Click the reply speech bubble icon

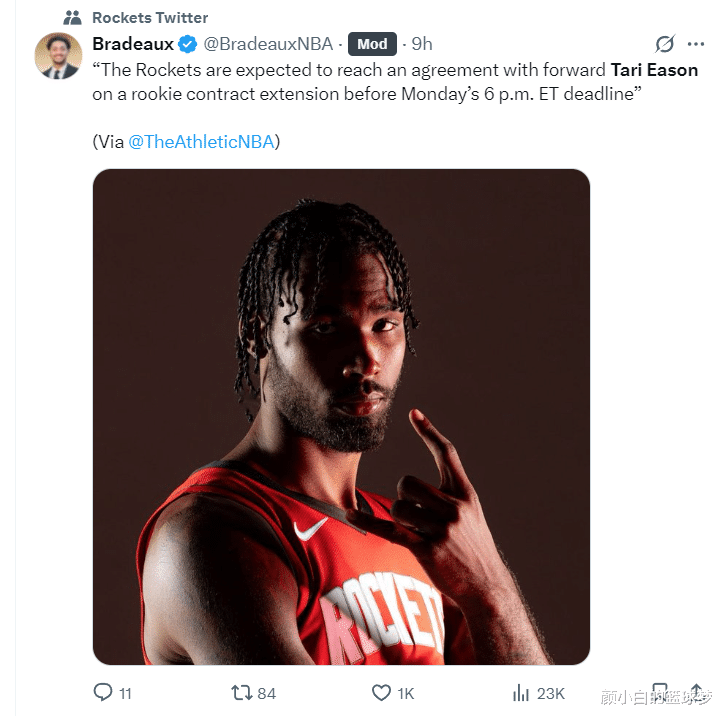tap(103, 692)
